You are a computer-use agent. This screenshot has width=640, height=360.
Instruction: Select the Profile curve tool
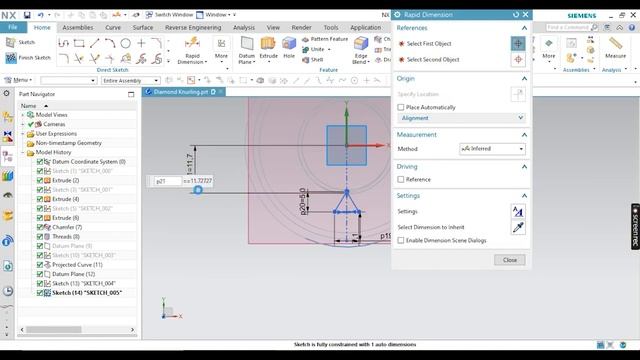tap(63, 43)
